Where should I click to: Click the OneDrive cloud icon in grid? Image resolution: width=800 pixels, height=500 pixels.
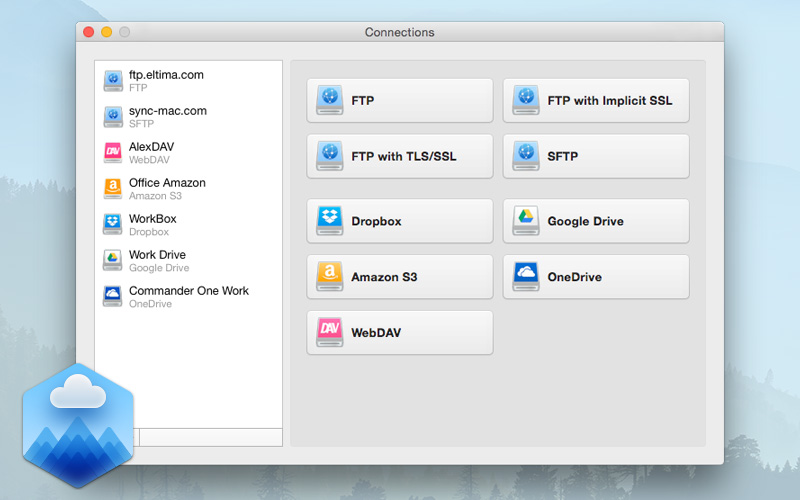pos(526,276)
